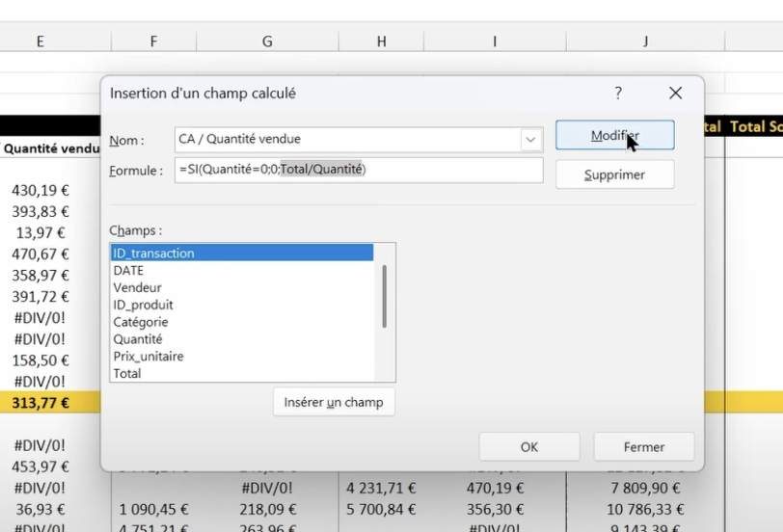Image resolution: width=783 pixels, height=532 pixels.
Task: Click cell with 356,30 €
Action: point(495,509)
